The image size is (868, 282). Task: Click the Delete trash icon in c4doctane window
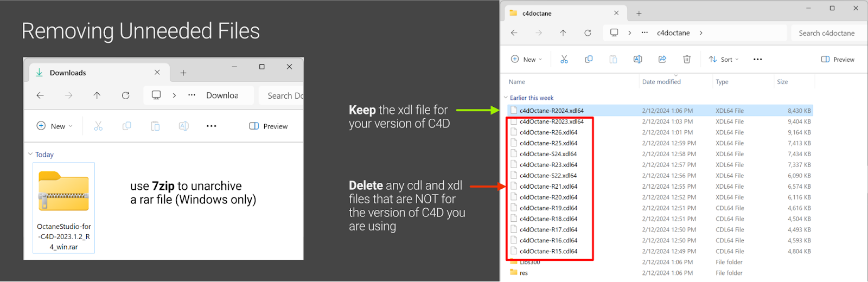(x=686, y=59)
